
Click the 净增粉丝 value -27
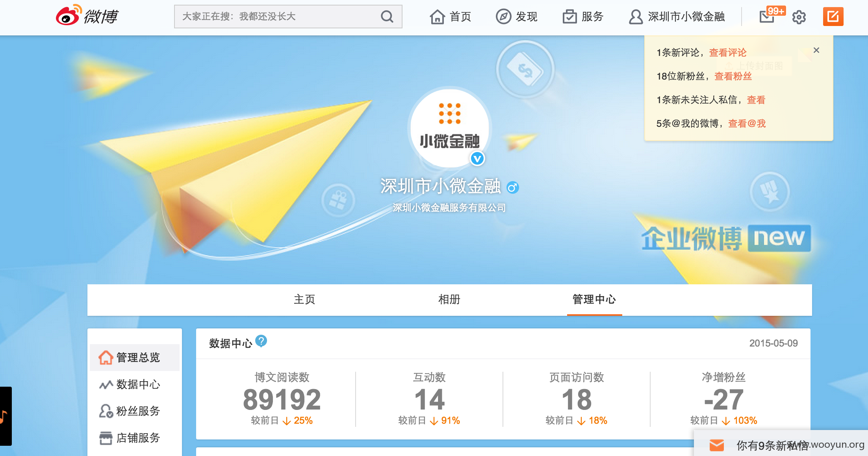(x=724, y=400)
